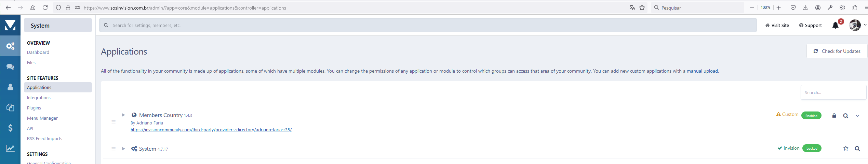Open the Members sidebar icon

[x=10, y=87]
